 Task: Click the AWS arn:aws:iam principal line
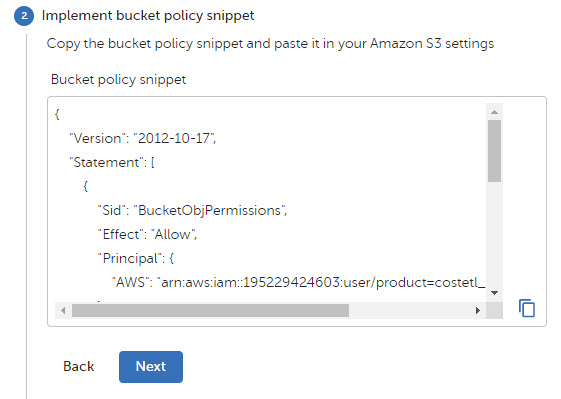click(x=299, y=282)
